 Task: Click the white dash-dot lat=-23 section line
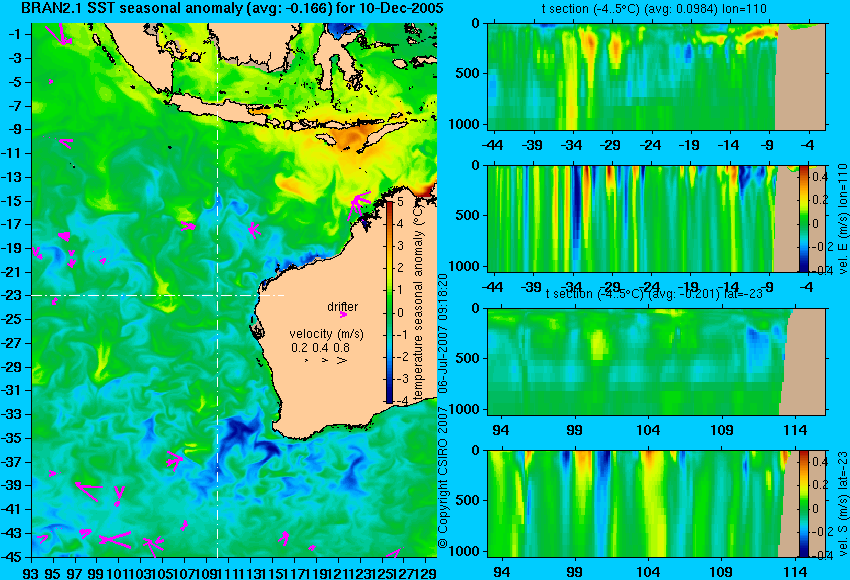(x=157, y=295)
